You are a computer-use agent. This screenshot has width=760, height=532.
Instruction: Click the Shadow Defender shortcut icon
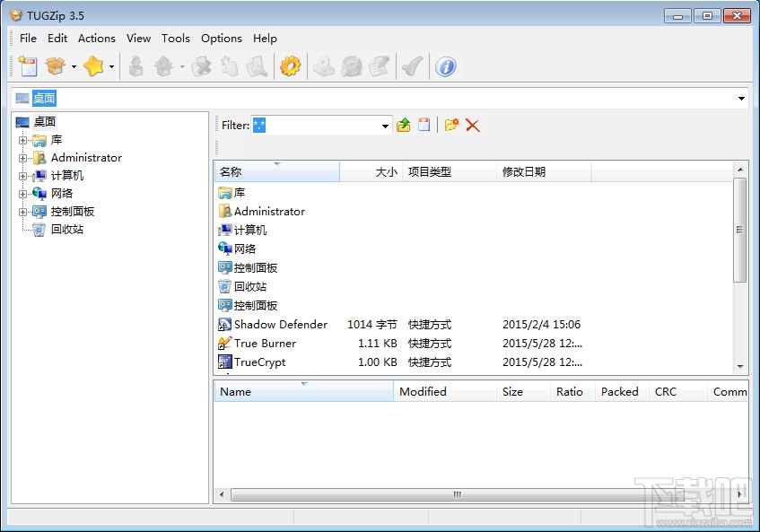click(x=224, y=324)
